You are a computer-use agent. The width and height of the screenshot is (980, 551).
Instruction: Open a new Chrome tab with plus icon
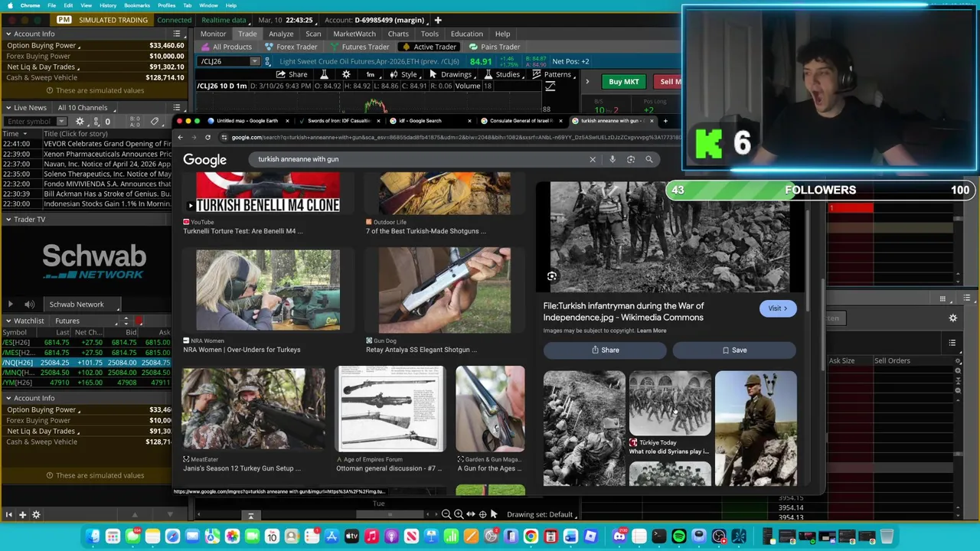coord(665,121)
